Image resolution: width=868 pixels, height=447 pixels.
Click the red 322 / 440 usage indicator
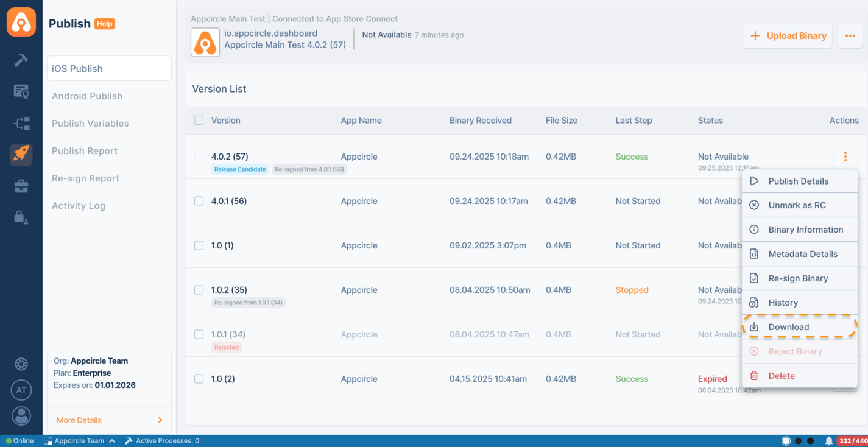click(852, 441)
